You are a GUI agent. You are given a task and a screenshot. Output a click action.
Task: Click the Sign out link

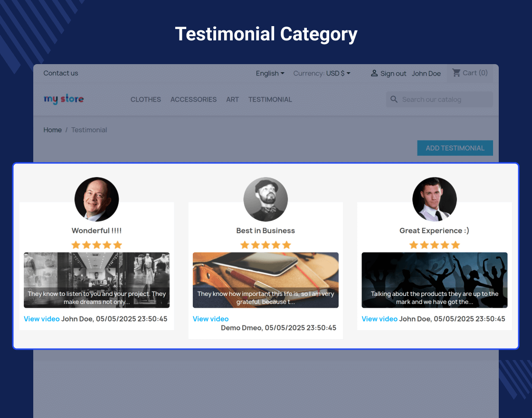393,74
